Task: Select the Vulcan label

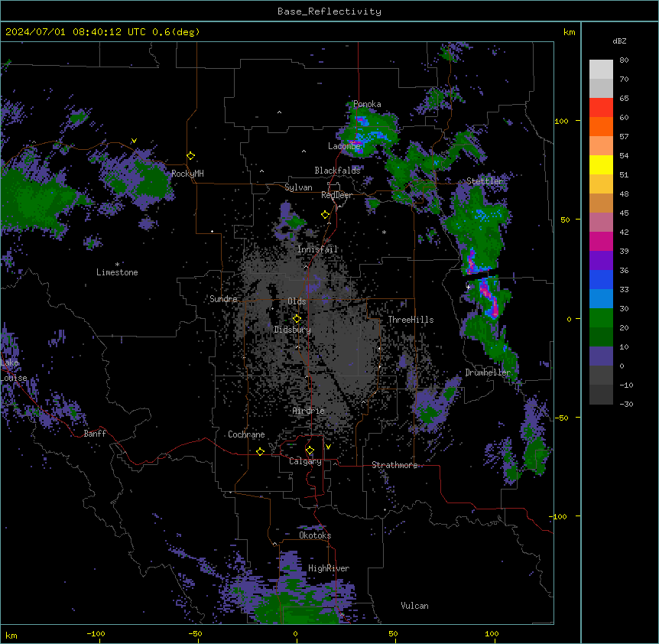Action: click(x=414, y=606)
